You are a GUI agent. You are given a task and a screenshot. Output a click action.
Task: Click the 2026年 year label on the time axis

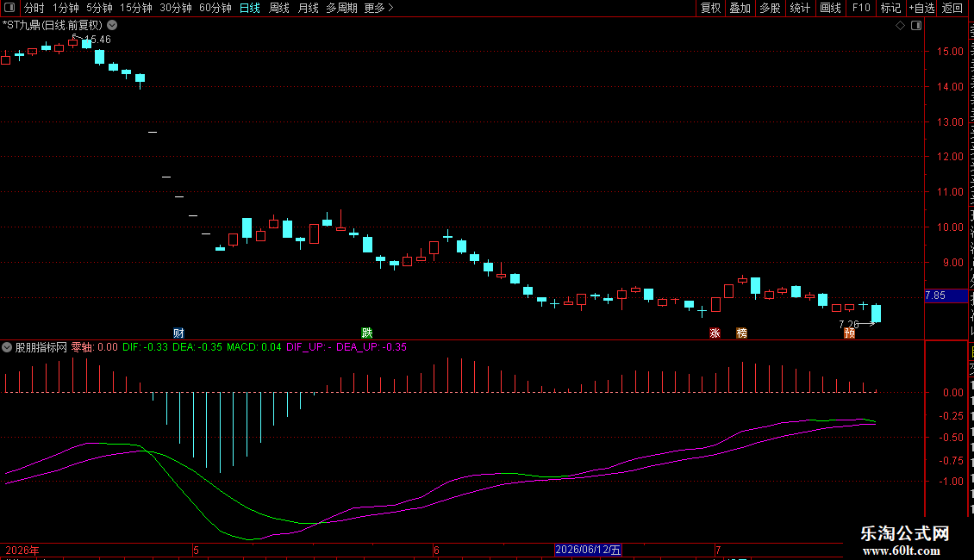click(x=22, y=550)
